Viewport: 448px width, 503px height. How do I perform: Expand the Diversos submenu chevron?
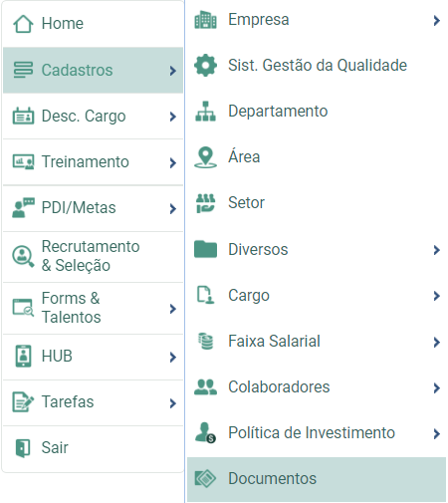437,250
